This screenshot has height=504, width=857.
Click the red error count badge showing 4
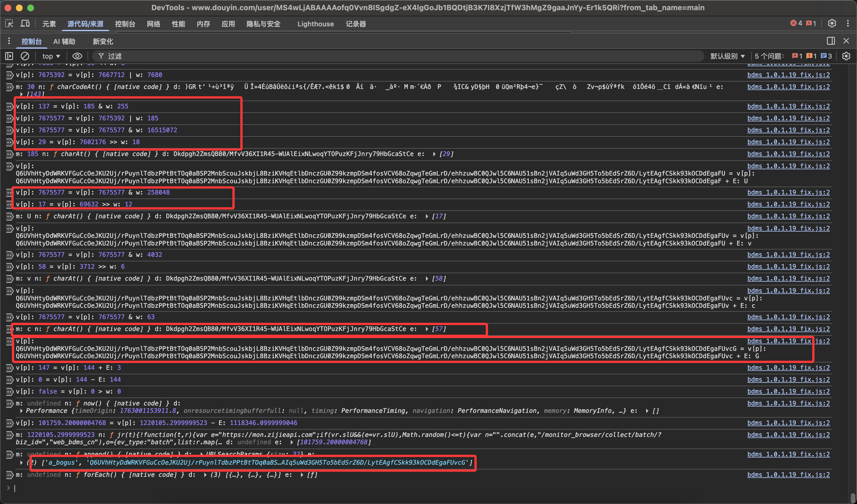tap(796, 23)
